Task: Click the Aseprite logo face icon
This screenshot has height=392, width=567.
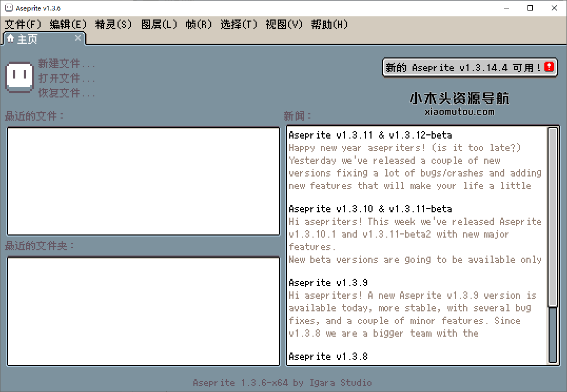Action: click(x=19, y=77)
